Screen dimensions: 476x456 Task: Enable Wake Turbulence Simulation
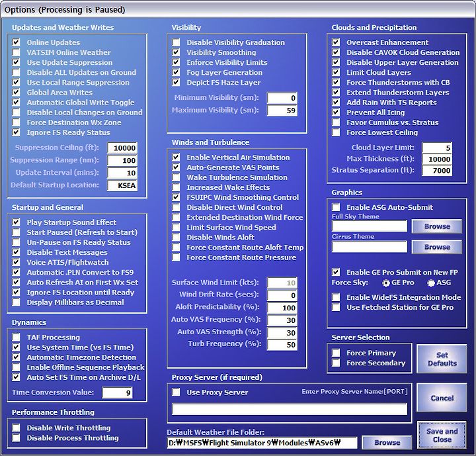tap(176, 177)
